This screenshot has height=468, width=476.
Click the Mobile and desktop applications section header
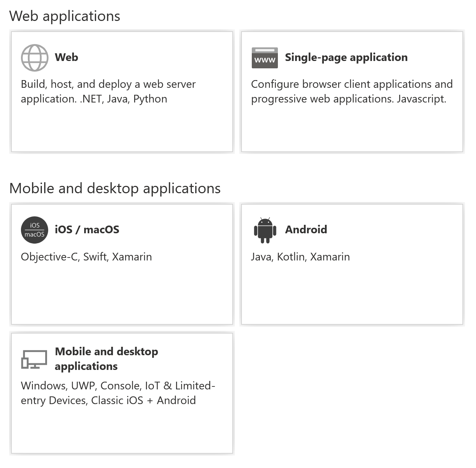pos(115,188)
